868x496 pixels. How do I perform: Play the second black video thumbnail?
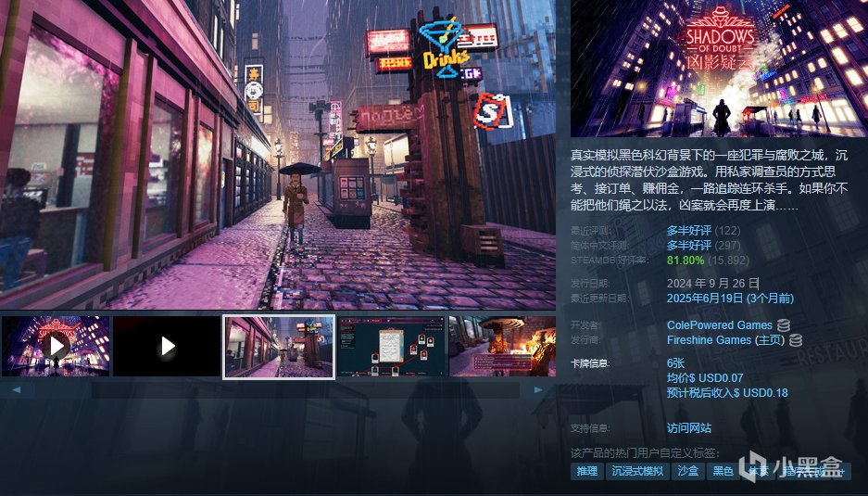coord(167,347)
